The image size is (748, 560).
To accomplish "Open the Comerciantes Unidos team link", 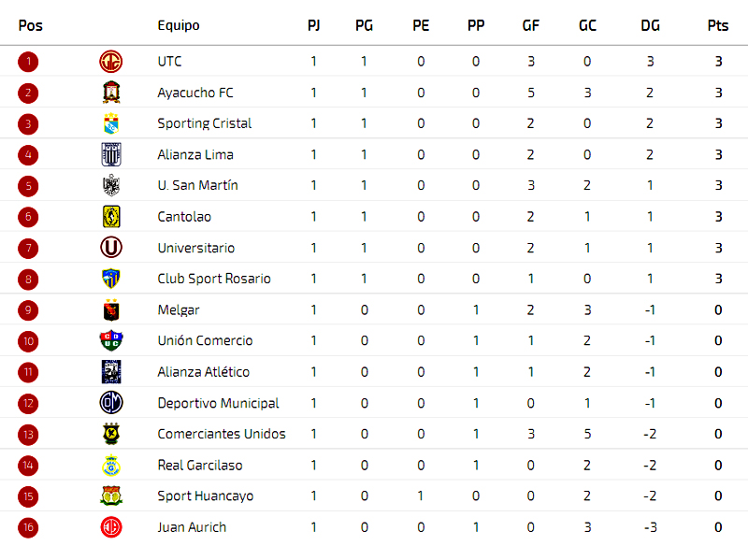I will point(222,434).
